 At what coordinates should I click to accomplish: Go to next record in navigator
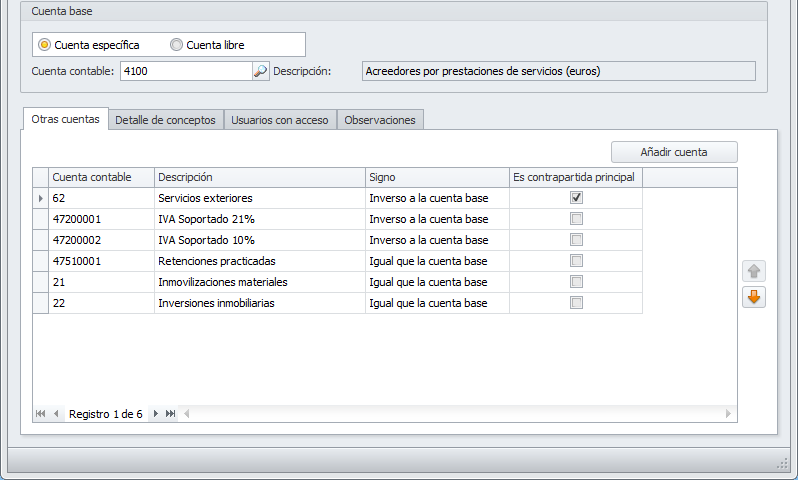pos(155,413)
